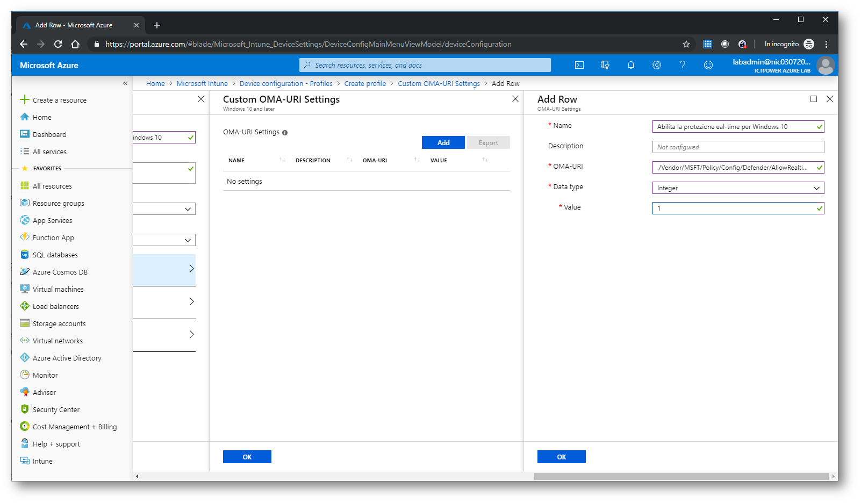This screenshot has width=861, height=504.
Task: Open a new browser tab
Action: pyautogui.click(x=157, y=25)
